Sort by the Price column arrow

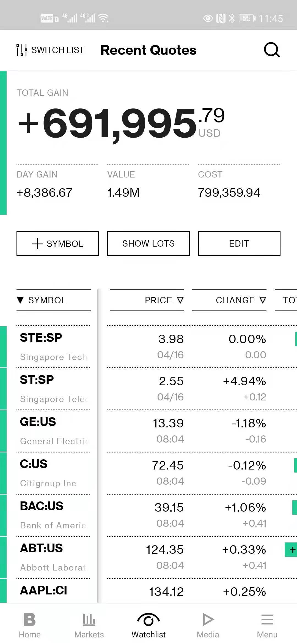point(180,300)
